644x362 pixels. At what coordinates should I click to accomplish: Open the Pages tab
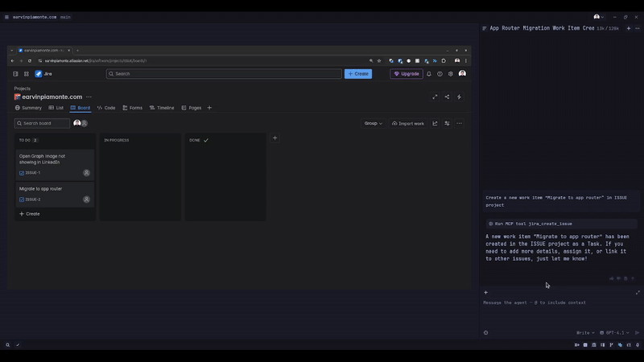coord(192,108)
